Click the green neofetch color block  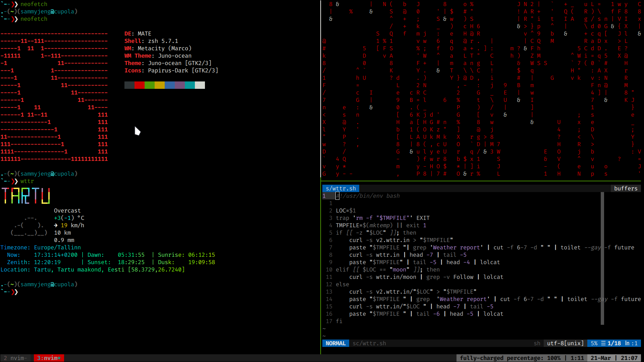click(x=150, y=85)
